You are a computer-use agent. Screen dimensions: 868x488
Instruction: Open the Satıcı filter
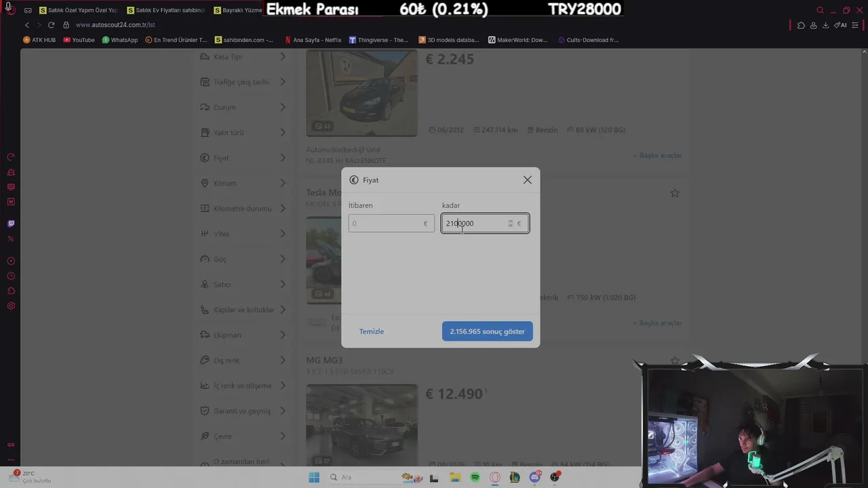pos(243,285)
